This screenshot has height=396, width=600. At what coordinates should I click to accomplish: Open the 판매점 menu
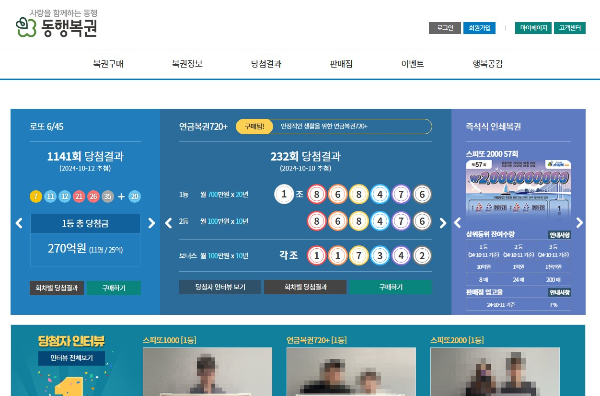tap(341, 64)
